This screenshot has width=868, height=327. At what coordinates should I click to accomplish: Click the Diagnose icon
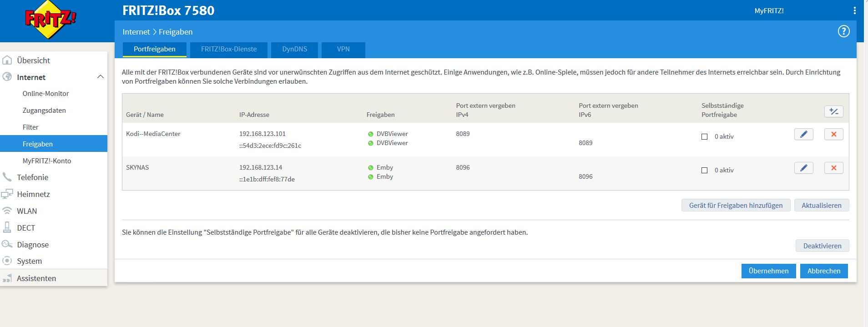pos(7,244)
